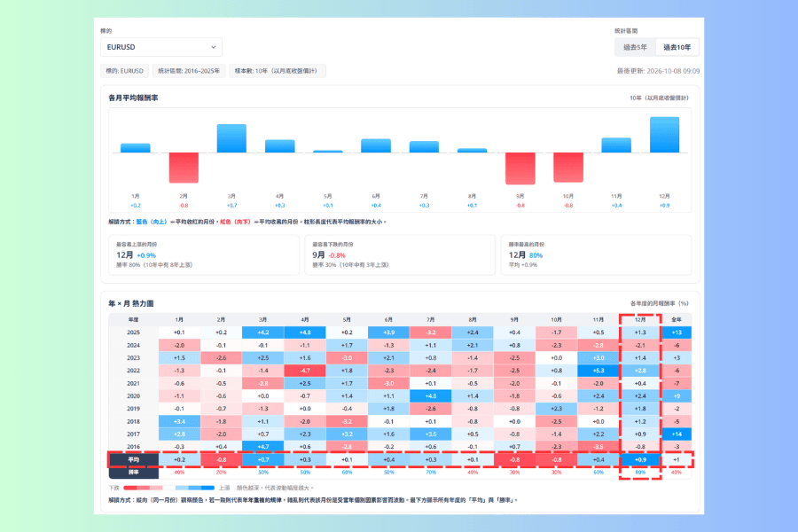Screen dimensions: 798x532
Task: Click the blue 11月 bar in the chart
Action: point(616,145)
